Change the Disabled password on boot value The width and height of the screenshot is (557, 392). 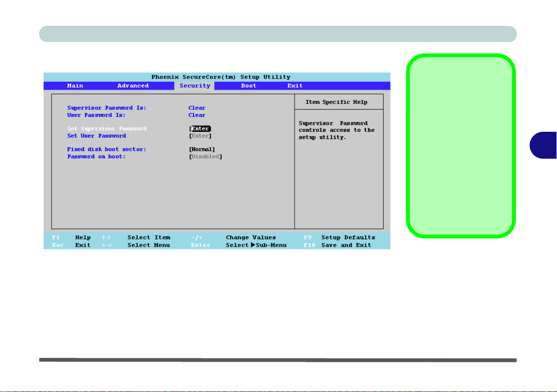[x=206, y=157]
